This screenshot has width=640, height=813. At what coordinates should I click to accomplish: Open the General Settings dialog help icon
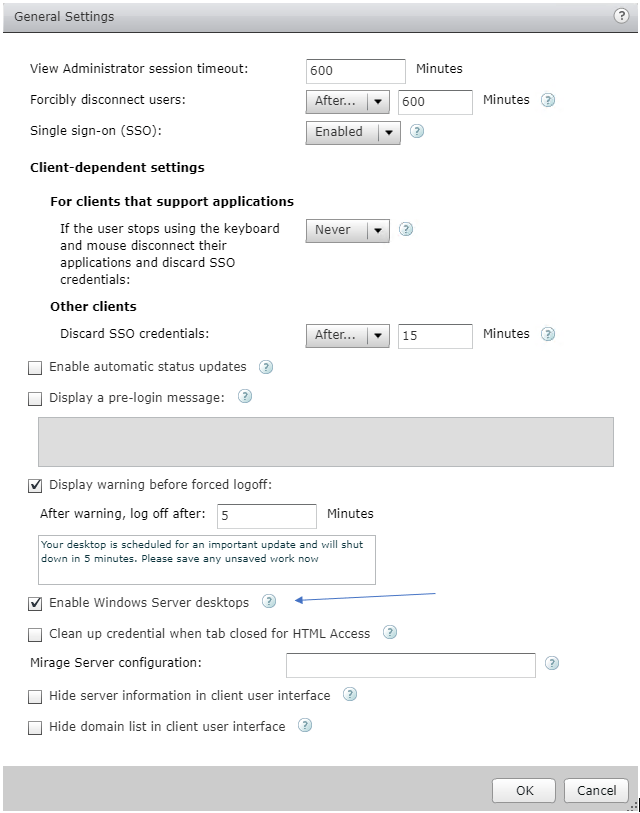coord(622,16)
